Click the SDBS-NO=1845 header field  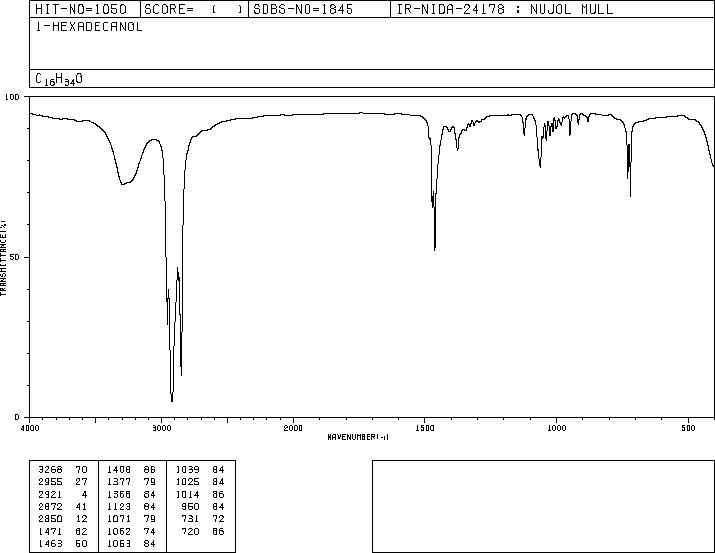pyautogui.click(x=319, y=9)
